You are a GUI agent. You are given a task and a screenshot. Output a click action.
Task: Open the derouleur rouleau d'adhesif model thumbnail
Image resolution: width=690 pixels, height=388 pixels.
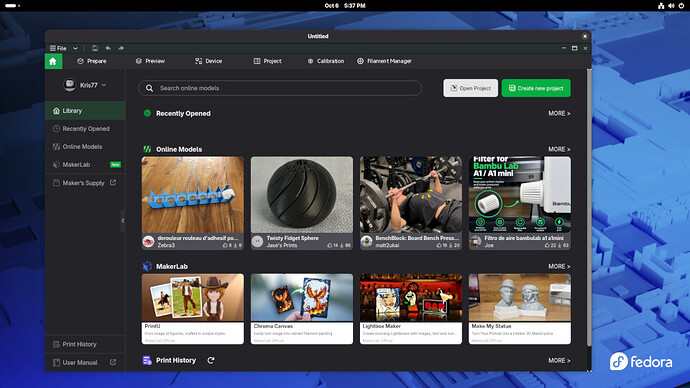pyautogui.click(x=193, y=195)
